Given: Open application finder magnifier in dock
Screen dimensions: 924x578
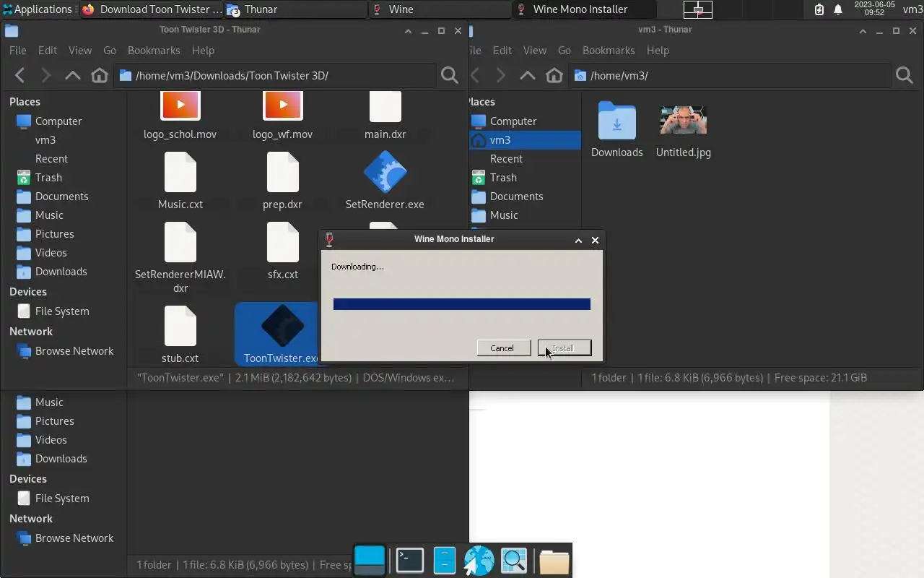Looking at the screenshot, I should [514, 561].
